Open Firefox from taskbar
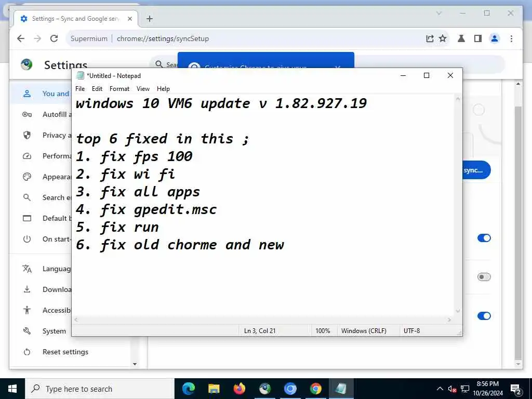 (239, 389)
